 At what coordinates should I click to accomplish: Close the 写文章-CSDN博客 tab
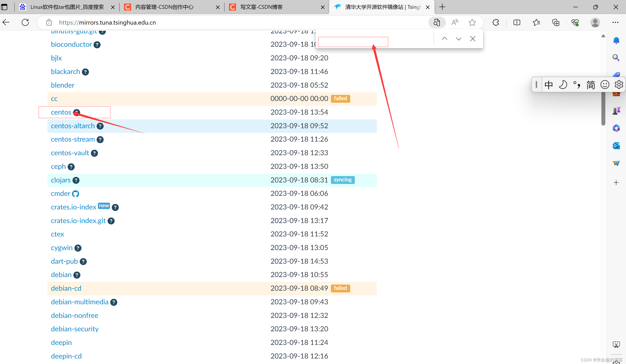323,7
